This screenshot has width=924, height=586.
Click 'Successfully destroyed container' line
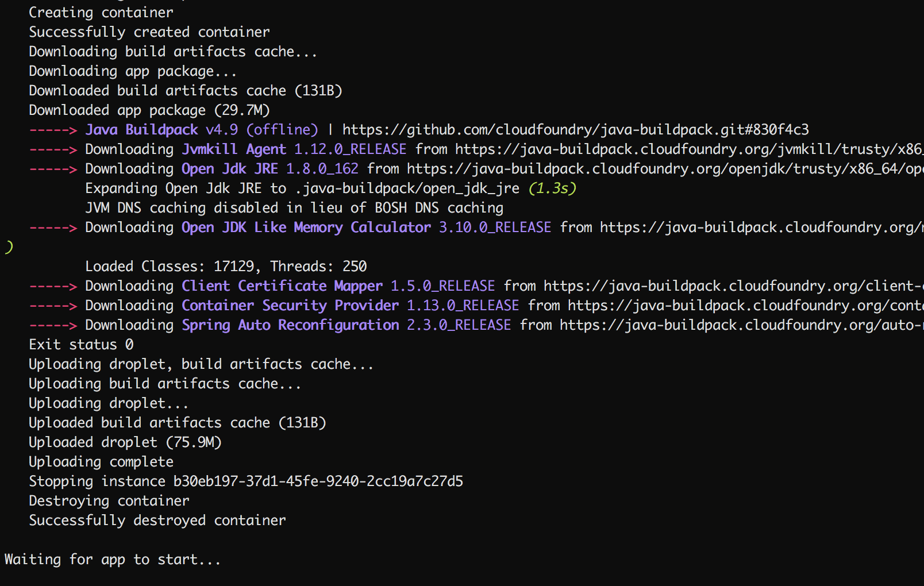(157, 521)
